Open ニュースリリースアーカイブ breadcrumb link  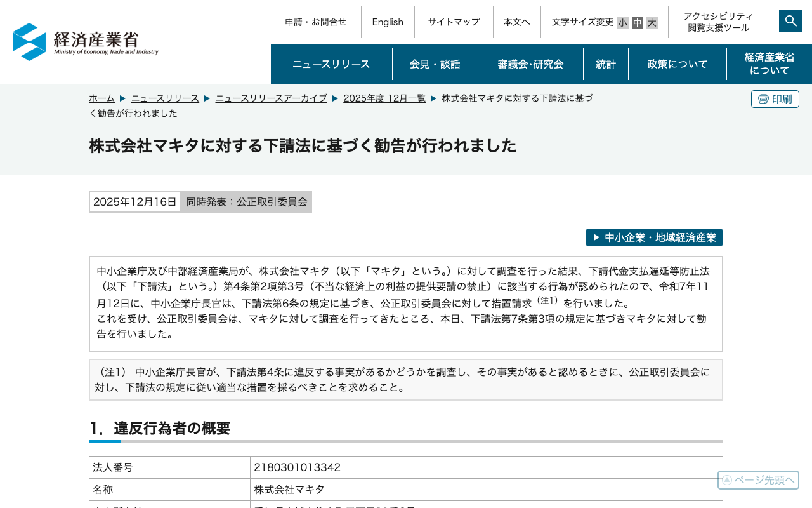[x=272, y=98]
